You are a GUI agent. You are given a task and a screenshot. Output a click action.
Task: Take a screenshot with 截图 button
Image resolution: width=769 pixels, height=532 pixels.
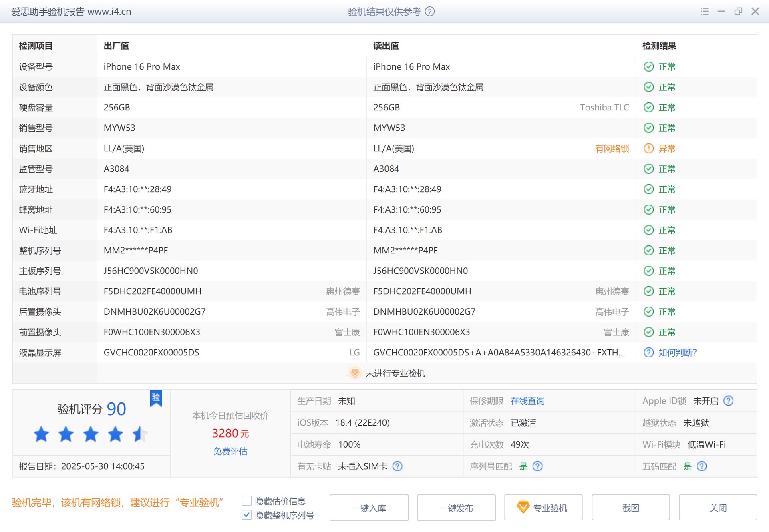click(x=631, y=508)
